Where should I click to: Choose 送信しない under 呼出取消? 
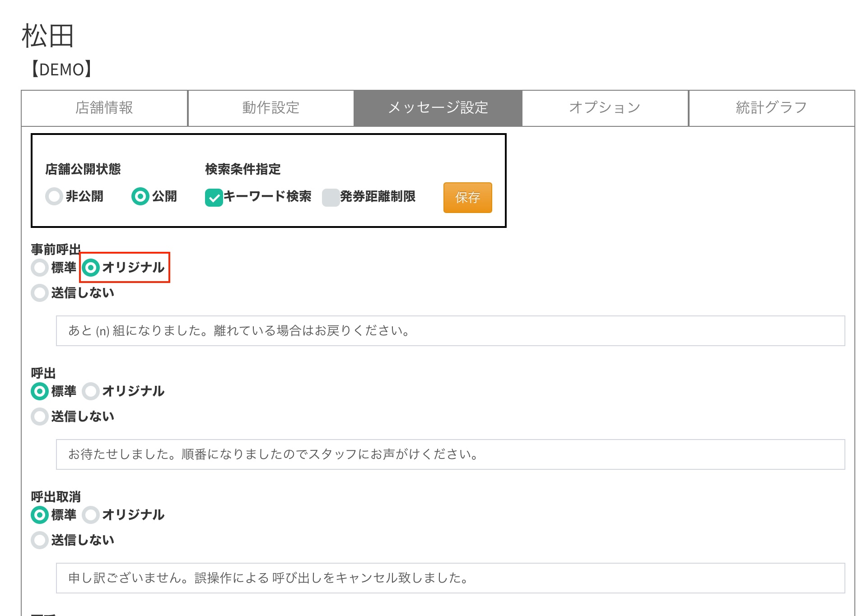point(40,540)
